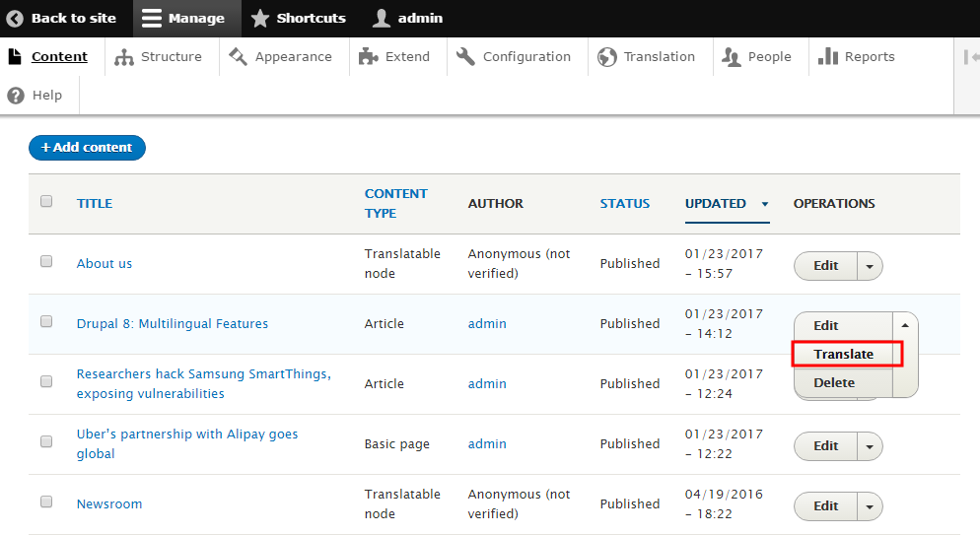Click the Reports bar chart icon

(828, 57)
